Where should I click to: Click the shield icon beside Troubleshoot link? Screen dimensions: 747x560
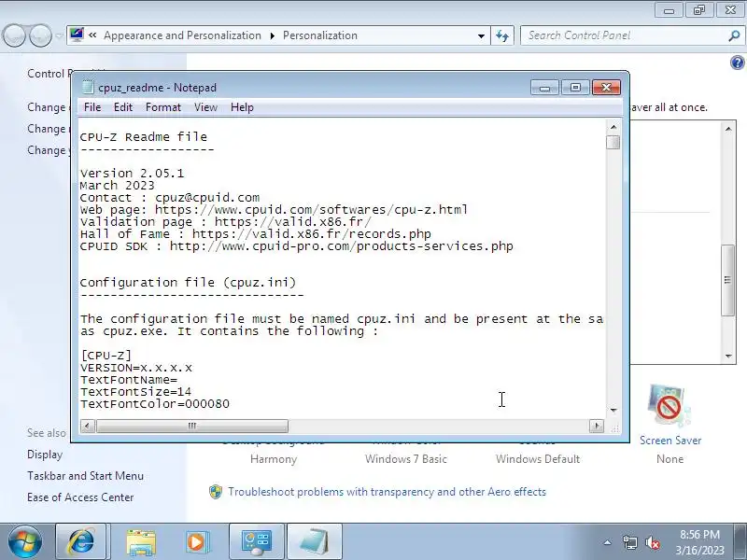tap(216, 492)
